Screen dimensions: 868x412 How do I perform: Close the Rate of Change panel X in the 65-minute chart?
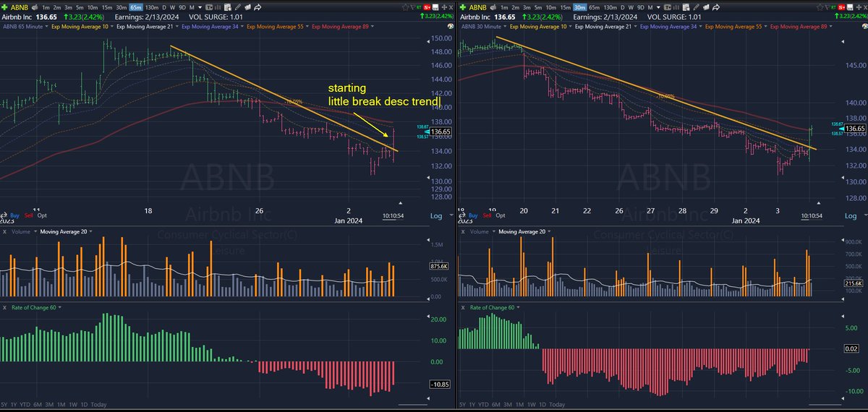(x=4, y=307)
